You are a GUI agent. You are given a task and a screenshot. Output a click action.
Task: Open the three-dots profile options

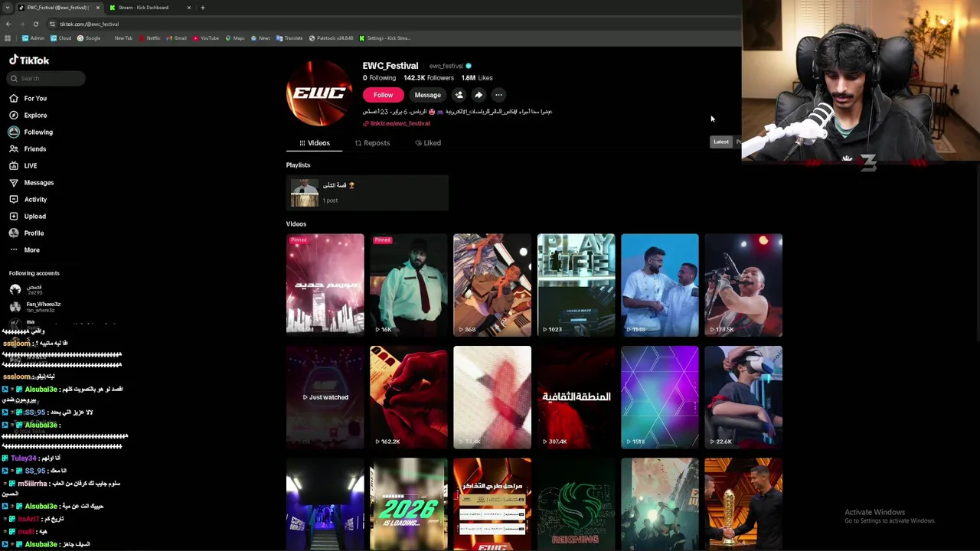(x=498, y=95)
